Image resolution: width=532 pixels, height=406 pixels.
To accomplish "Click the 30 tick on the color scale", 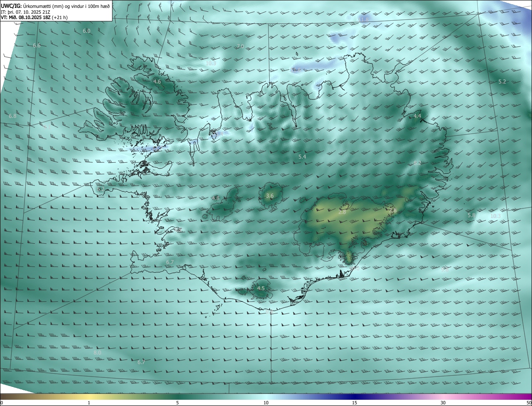I will (443, 403).
